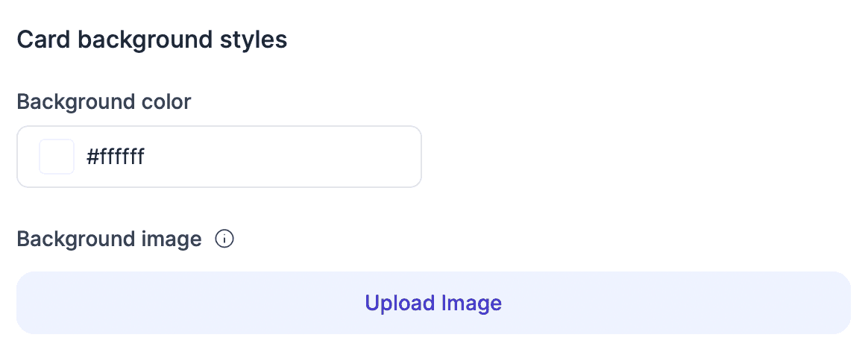Open the color picker via white swatch
This screenshot has width=868, height=361.
57,157
